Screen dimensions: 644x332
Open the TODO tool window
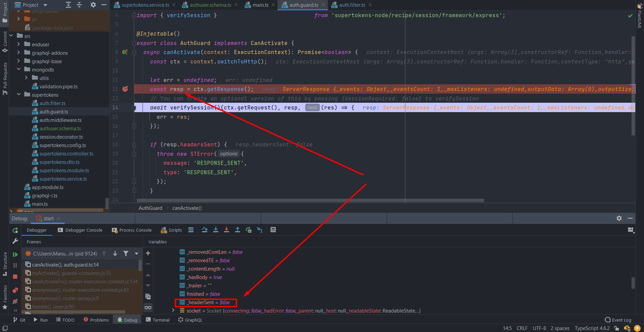pos(65,320)
